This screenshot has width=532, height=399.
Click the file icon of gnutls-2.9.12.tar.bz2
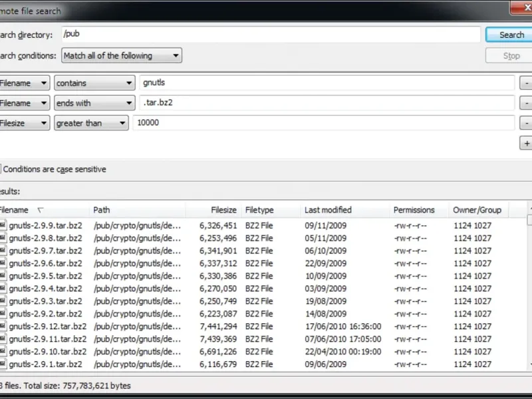3,326
